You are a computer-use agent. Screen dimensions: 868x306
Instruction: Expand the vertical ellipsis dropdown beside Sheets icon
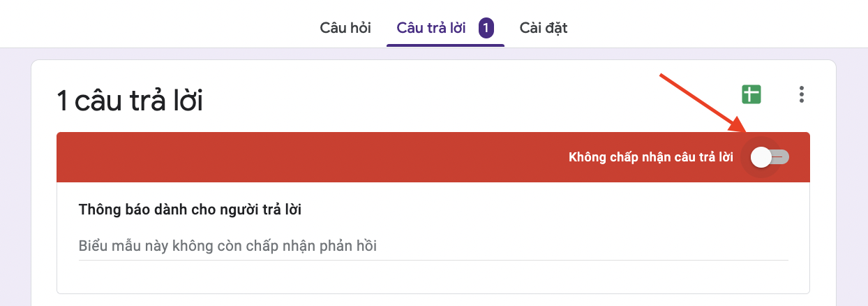click(802, 94)
